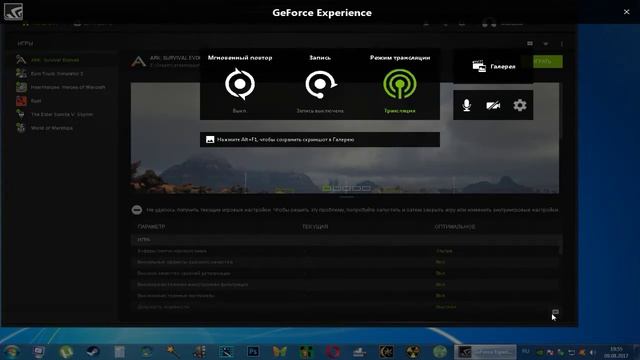Click the round warning icon beside settings message
The width and height of the screenshot is (640, 360).
pyautogui.click(x=137, y=210)
